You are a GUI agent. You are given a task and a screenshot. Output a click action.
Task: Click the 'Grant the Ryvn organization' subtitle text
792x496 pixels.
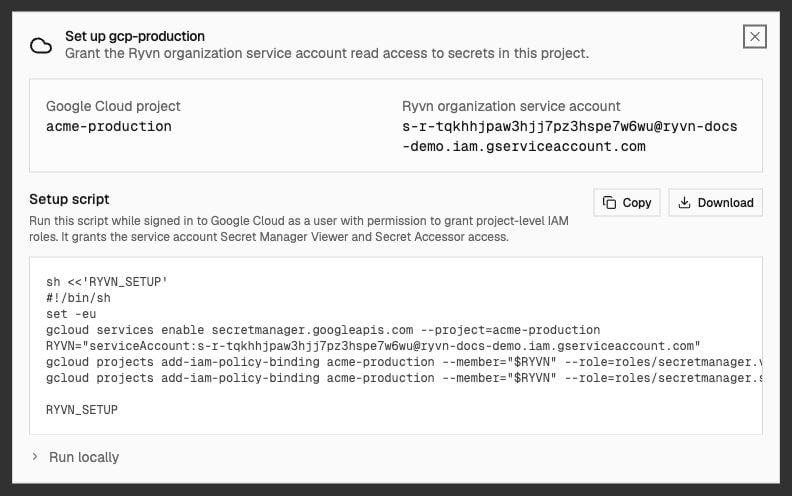[x=327, y=54]
